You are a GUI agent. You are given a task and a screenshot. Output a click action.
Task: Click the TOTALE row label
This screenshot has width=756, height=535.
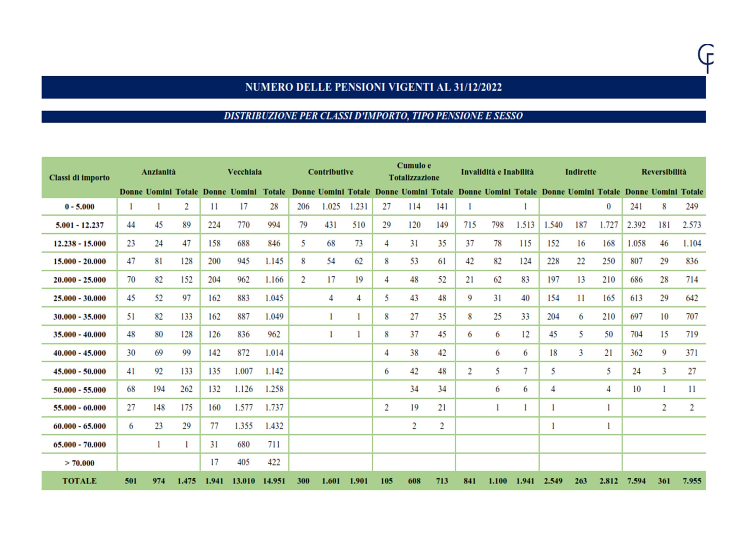coord(79,481)
